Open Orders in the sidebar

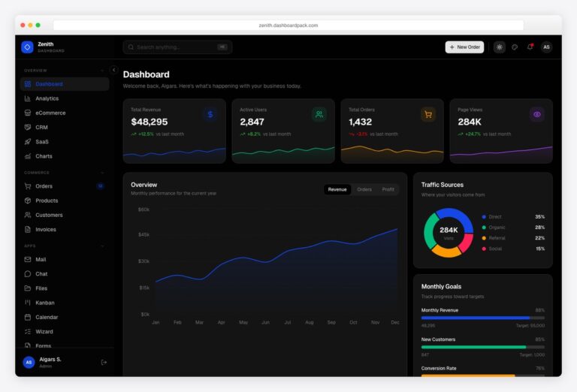[x=65, y=186]
